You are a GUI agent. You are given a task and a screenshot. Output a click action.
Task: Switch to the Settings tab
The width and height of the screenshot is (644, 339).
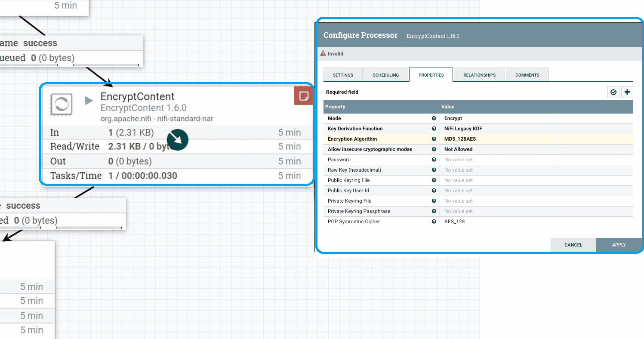coord(343,75)
